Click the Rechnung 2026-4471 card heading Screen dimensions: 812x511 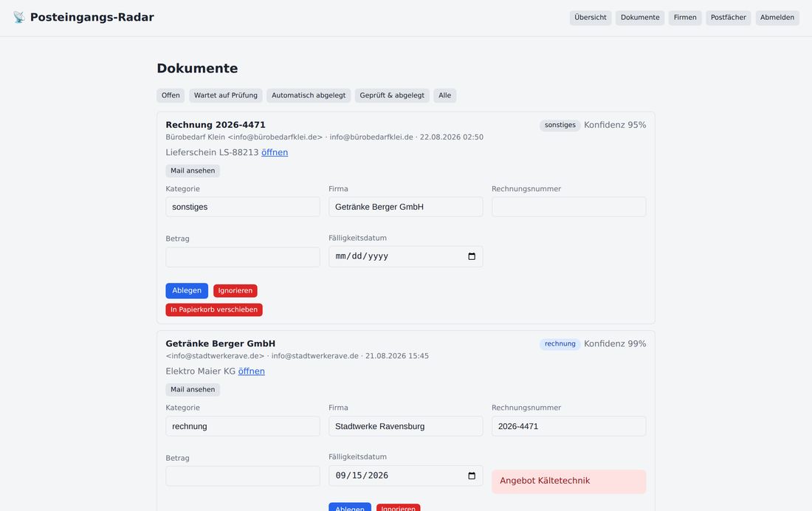[x=216, y=125]
